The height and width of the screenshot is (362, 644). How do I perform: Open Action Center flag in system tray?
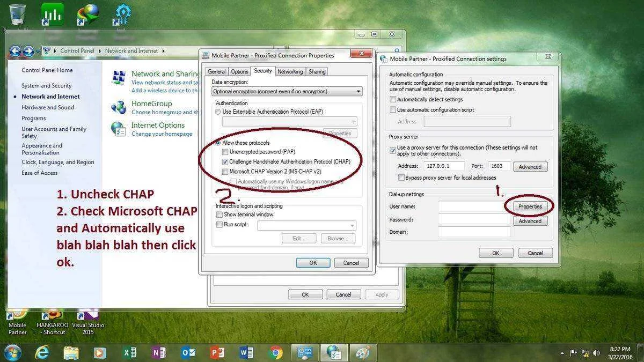click(574, 353)
